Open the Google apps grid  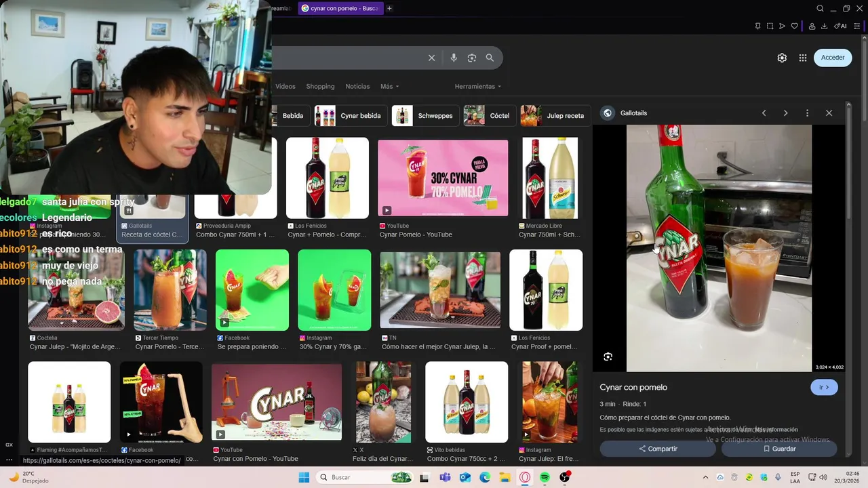tap(803, 58)
